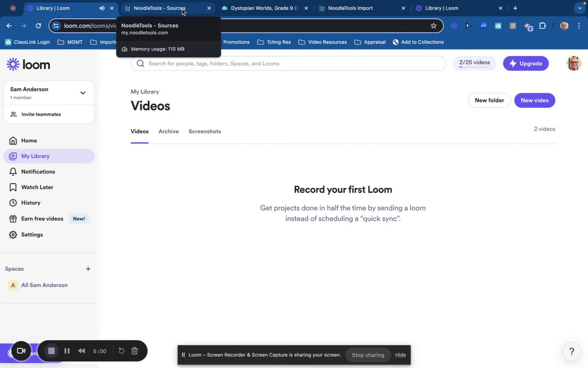Click the 2/25 videos usage indicator

click(x=475, y=63)
